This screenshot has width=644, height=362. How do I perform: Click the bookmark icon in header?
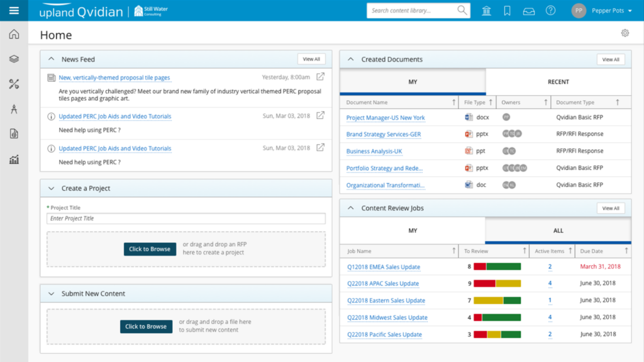tap(508, 11)
